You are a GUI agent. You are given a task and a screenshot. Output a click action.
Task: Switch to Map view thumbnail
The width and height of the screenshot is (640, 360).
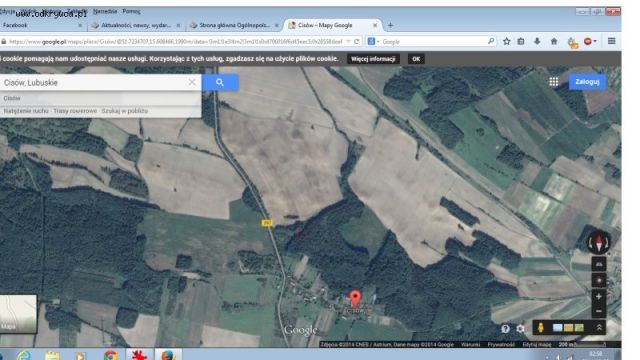click(18, 313)
